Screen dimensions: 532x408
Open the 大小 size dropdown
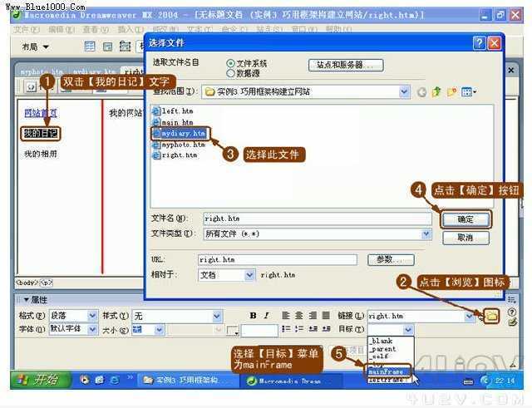coord(159,329)
